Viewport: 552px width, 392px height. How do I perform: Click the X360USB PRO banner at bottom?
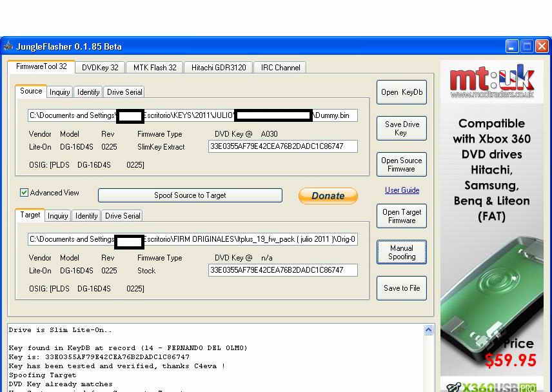click(x=492, y=386)
